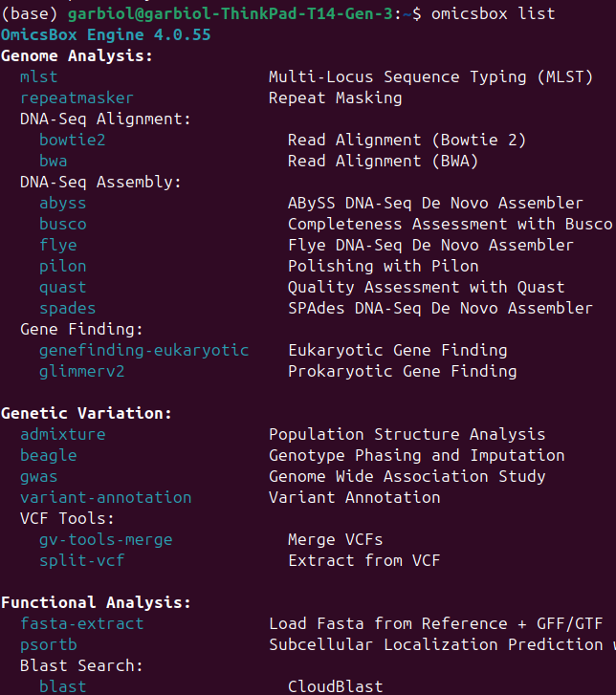The height and width of the screenshot is (695, 616).
Task: Select the 'fasta-extract' command name
Action: click(x=81, y=624)
